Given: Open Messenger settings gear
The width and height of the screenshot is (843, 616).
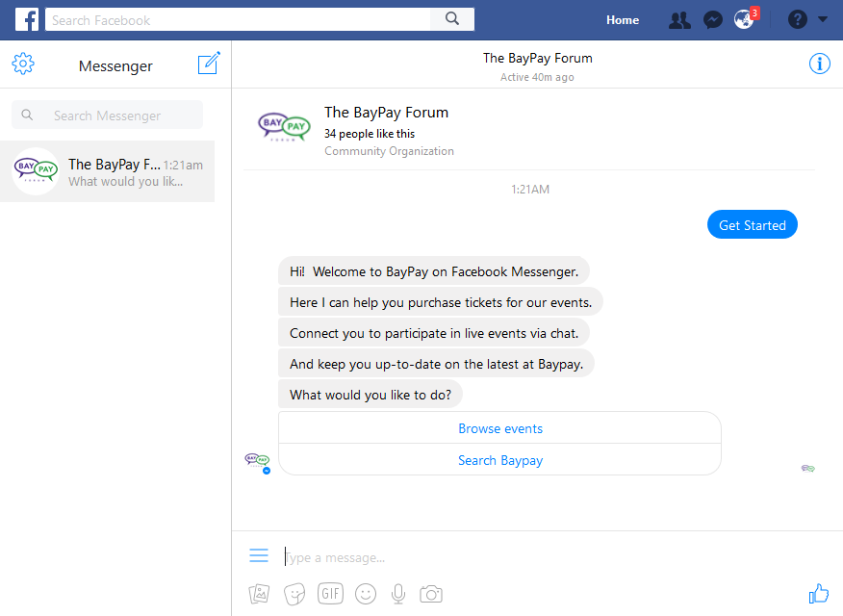Looking at the screenshot, I should pyautogui.click(x=23, y=64).
